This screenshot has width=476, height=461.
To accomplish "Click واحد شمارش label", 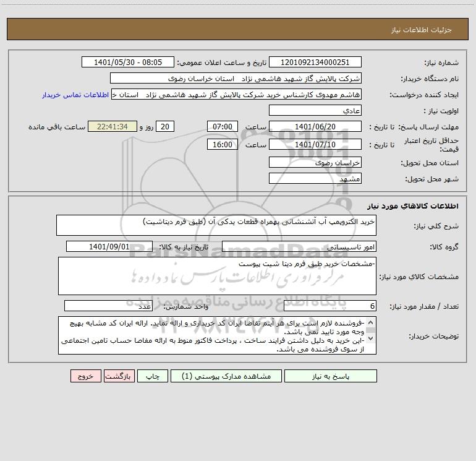I will point(186,307).
